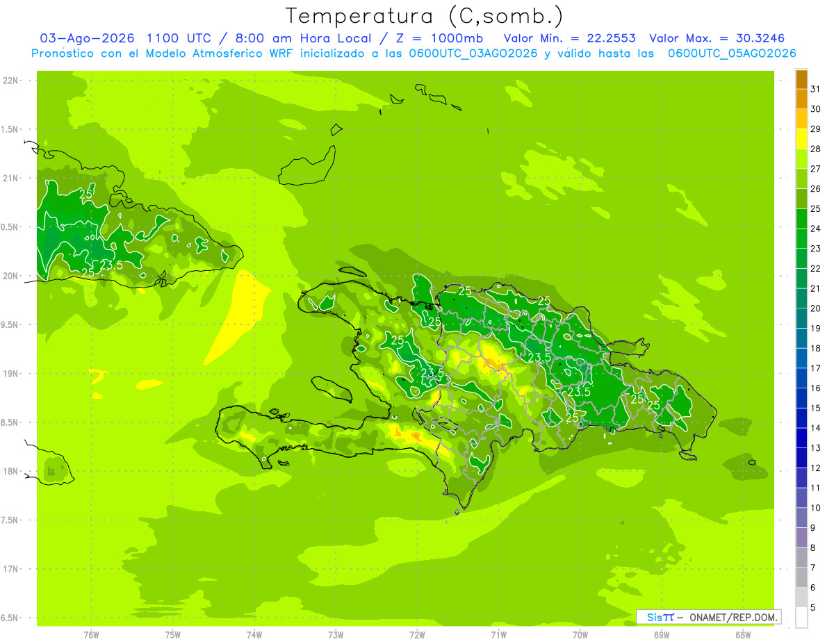Image resolution: width=834 pixels, height=644 pixels.
Task: Click the yellow colorbar swatch between 28 and 29
Action: coord(801,139)
